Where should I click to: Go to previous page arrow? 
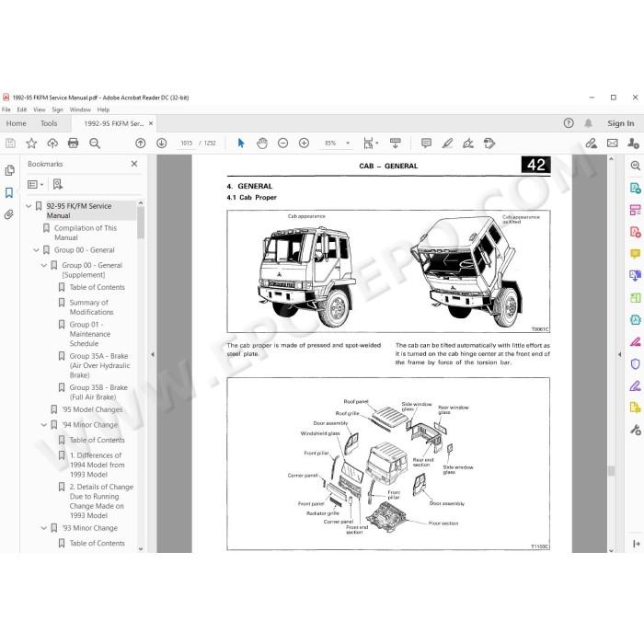coord(141,144)
